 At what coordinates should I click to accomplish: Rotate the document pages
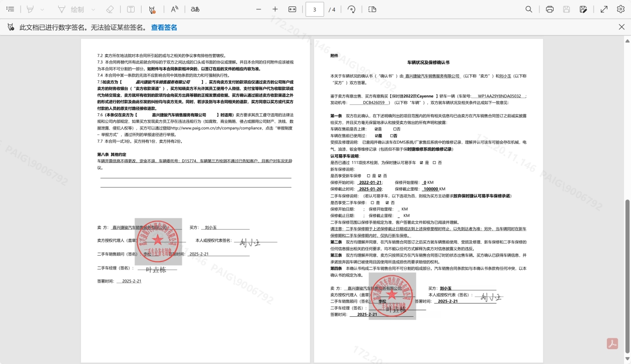351,9
